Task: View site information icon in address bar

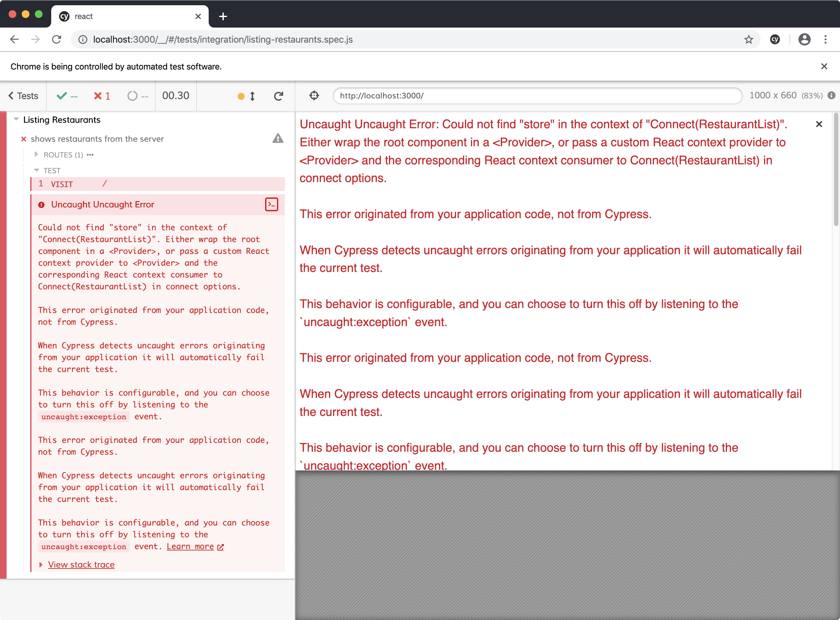Action: tap(83, 39)
